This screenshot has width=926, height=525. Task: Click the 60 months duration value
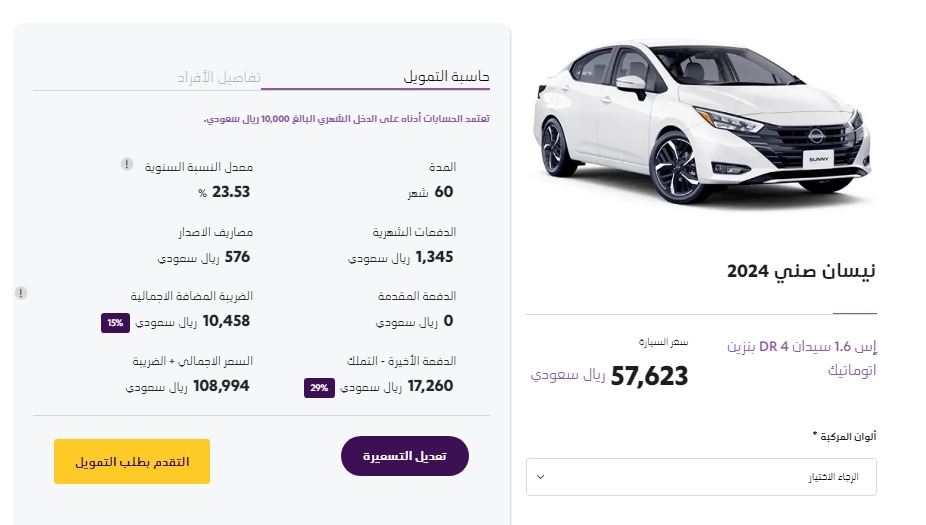pos(444,192)
